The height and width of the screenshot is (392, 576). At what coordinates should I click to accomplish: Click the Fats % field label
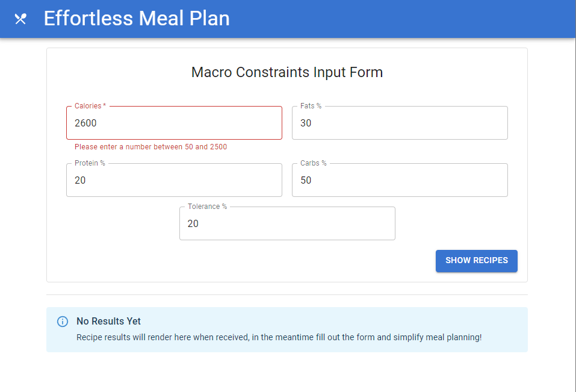tap(311, 106)
